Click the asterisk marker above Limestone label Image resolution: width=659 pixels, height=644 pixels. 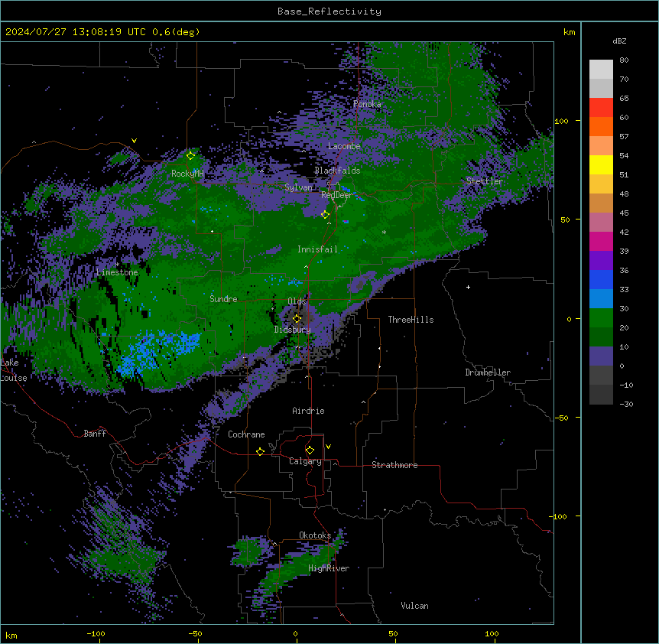(117, 265)
